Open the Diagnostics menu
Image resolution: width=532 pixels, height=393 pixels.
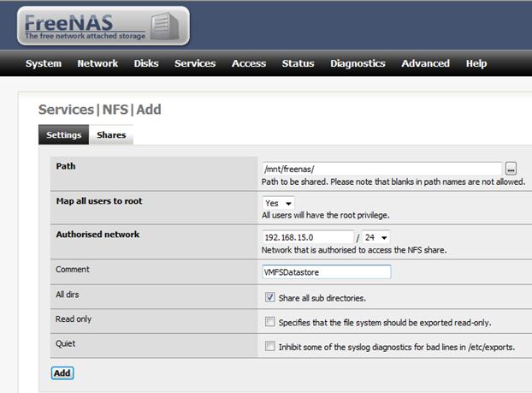pyautogui.click(x=358, y=63)
